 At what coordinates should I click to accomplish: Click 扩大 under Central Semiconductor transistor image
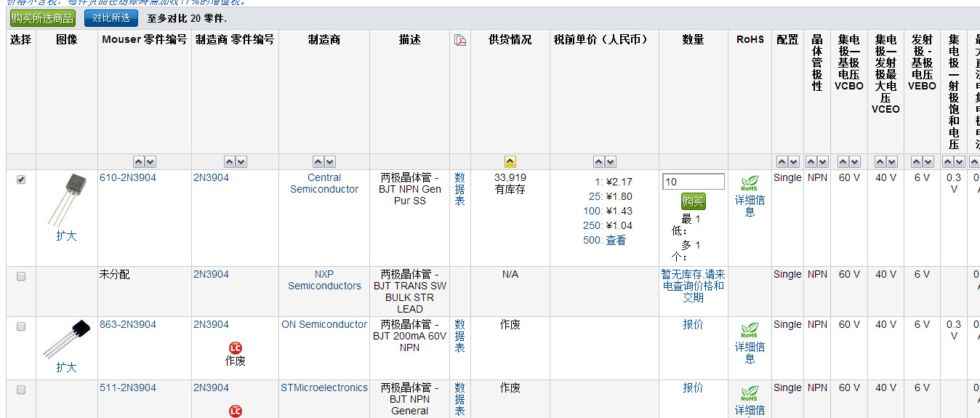(66, 236)
